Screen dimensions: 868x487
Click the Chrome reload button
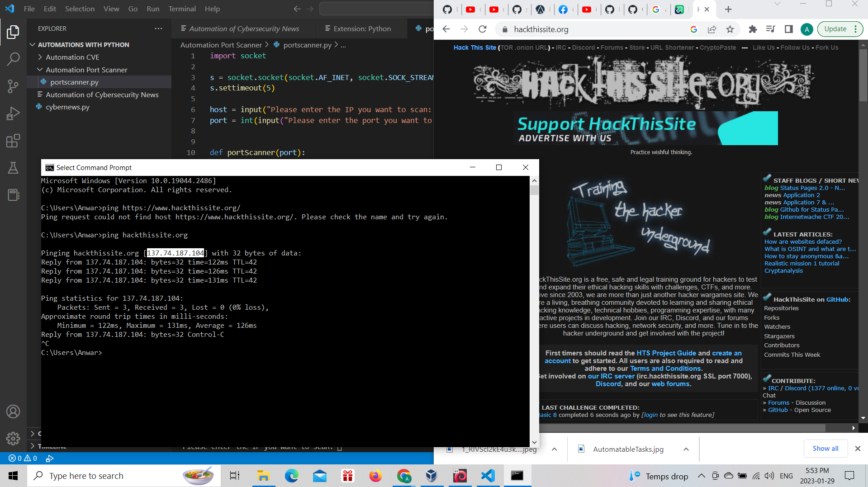click(x=483, y=29)
